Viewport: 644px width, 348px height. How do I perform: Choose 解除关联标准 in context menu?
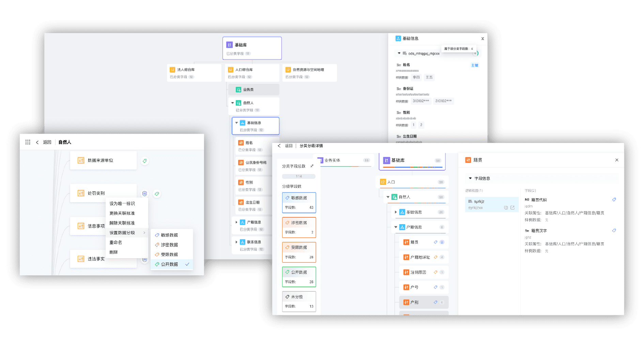[127, 223]
